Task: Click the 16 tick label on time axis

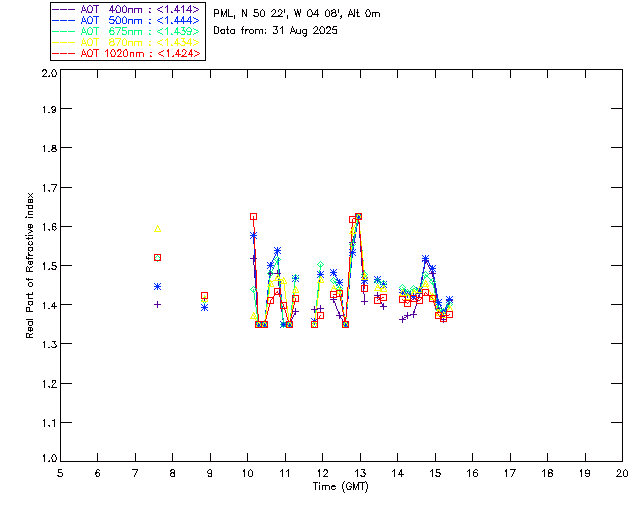Action: [472, 473]
